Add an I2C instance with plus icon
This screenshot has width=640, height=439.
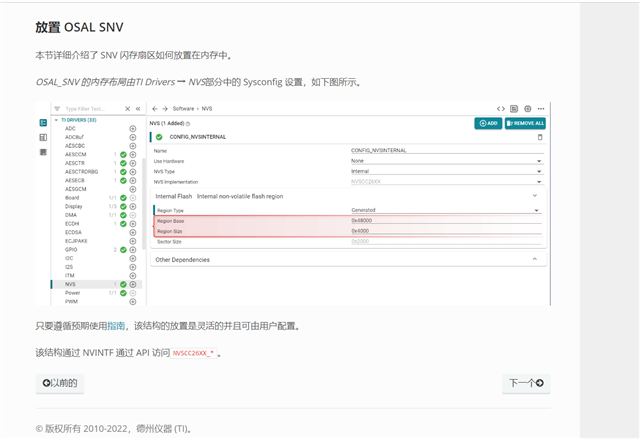133,258
